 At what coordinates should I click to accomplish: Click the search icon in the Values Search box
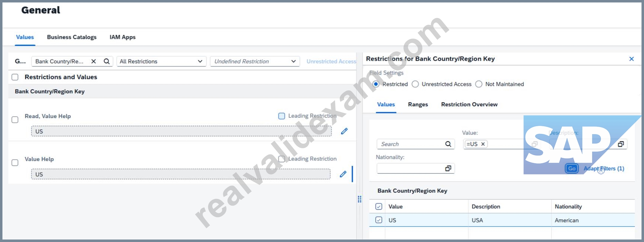448,144
